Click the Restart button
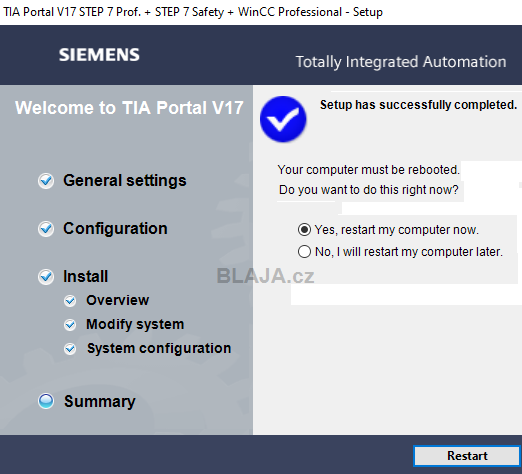The image size is (522, 474). tap(467, 456)
